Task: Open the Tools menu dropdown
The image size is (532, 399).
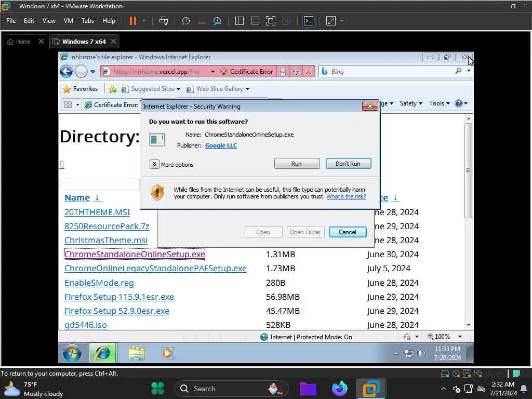Action: pos(440,103)
